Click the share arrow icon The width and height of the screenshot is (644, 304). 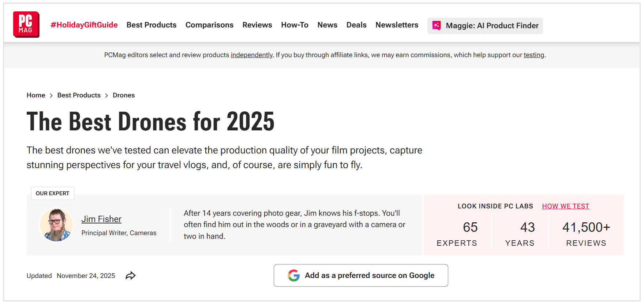tap(131, 276)
